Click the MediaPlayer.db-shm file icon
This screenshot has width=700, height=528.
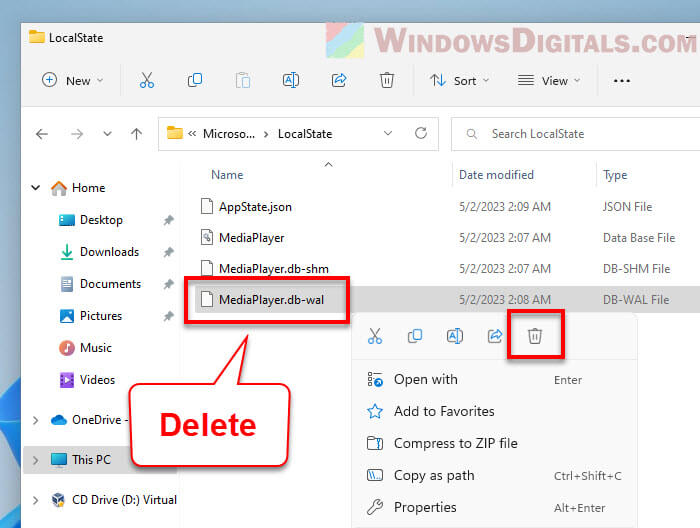pos(207,268)
